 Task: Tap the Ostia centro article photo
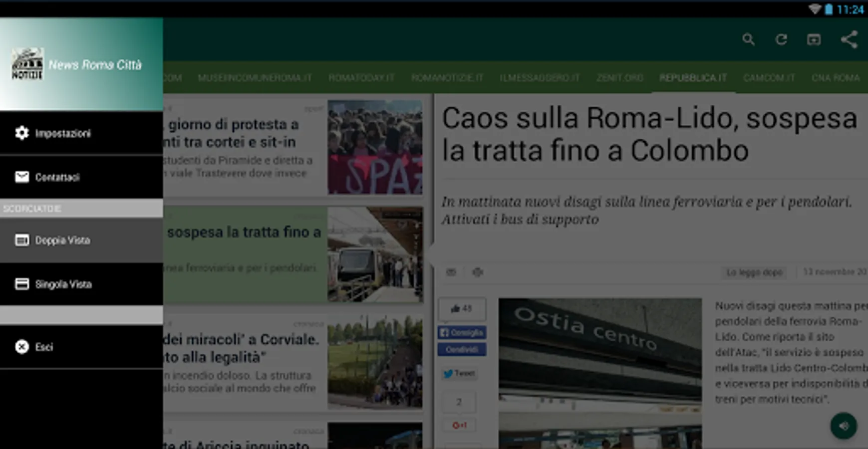[600, 373]
